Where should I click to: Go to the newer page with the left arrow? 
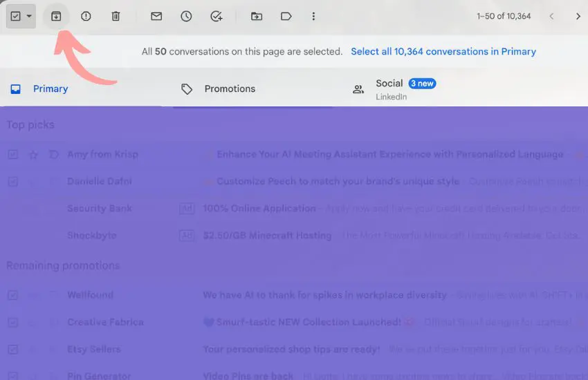coord(551,16)
